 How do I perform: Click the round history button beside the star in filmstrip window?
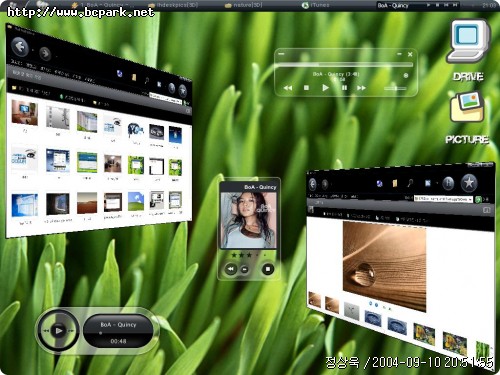pos(448,183)
